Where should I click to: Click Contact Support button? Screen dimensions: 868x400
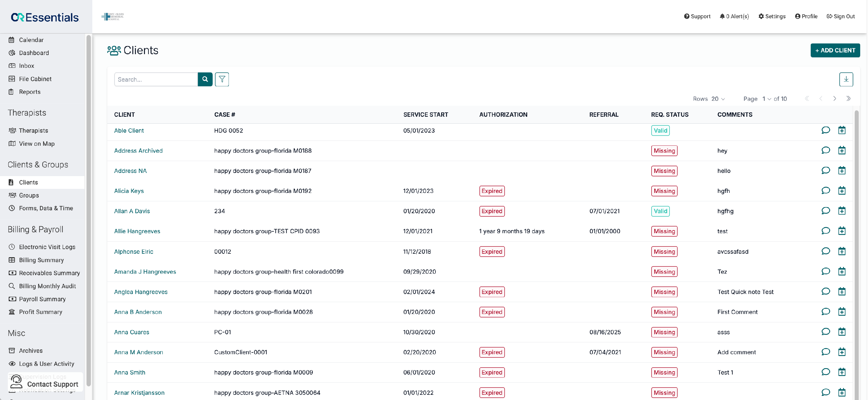45,382
